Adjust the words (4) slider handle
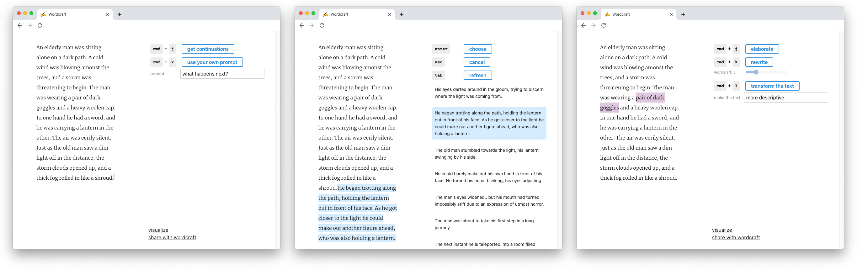This screenshot has height=270, width=868. pos(756,72)
